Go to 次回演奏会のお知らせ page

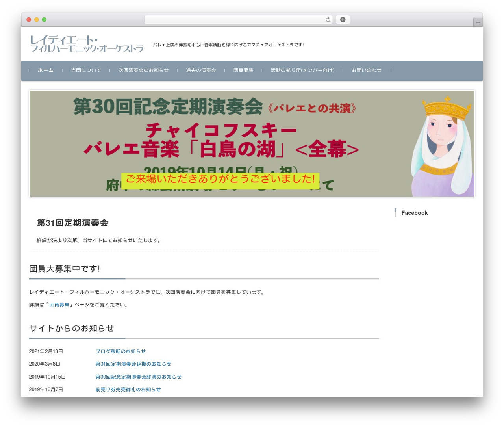(143, 71)
